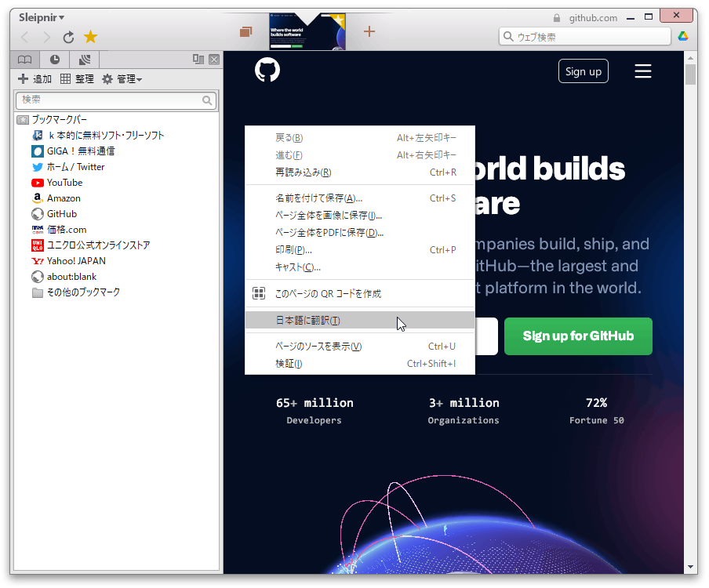Viewport: 709px width, 588px height.
Task: Choose 戻る(B) in context menu
Action: (x=359, y=138)
